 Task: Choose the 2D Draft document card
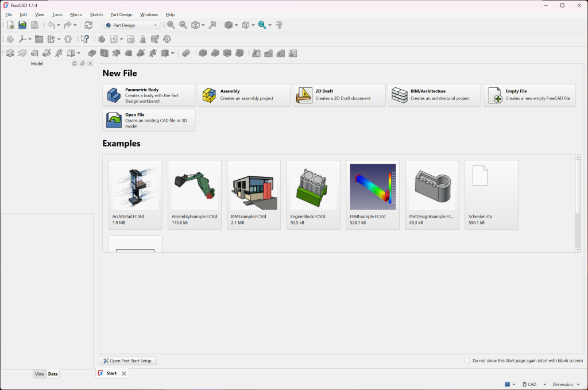tap(339, 95)
